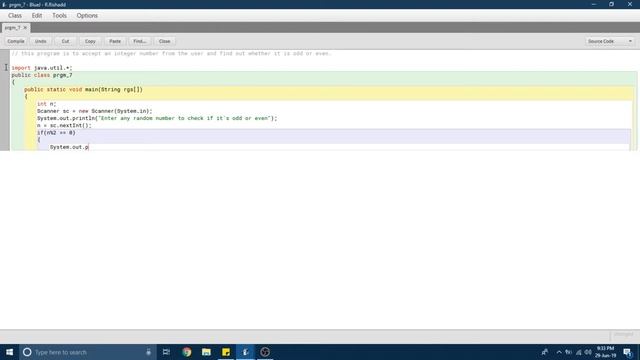The width and height of the screenshot is (640, 360).
Task: Open the Find... search panel
Action: [x=140, y=41]
